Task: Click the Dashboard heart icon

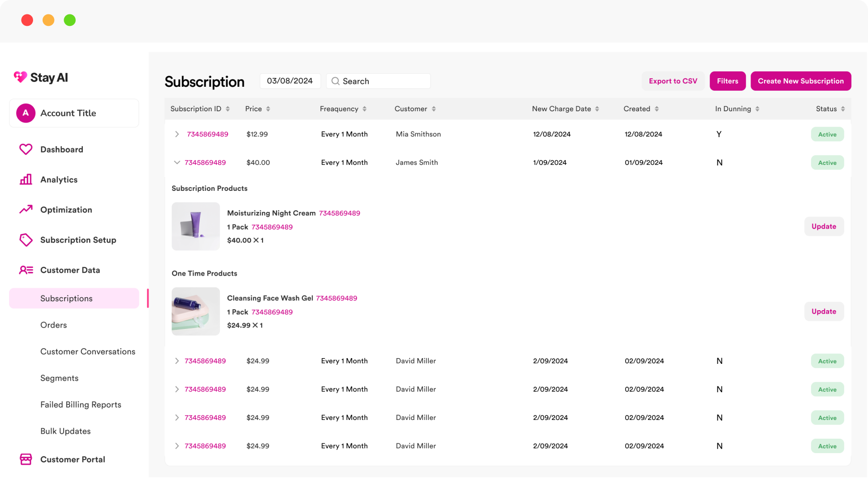Action: coord(26,150)
